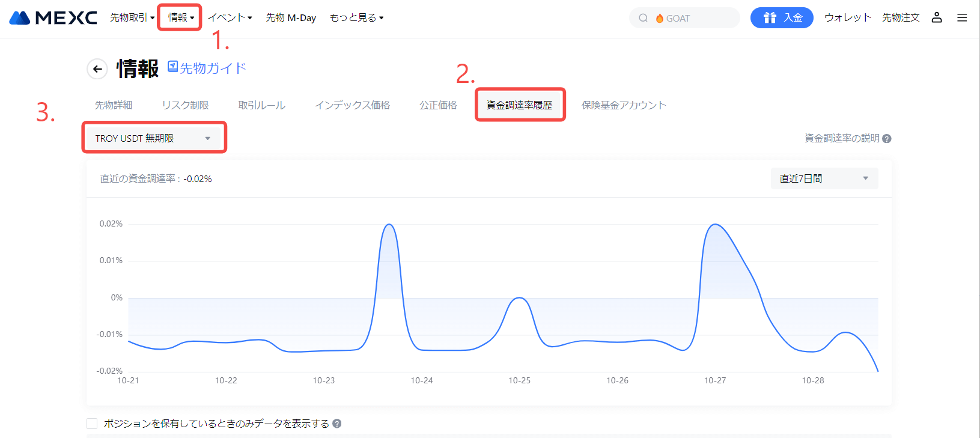Viewport: 980px width, 438px height.
Task: Click the search magnifier icon
Action: coord(643,18)
